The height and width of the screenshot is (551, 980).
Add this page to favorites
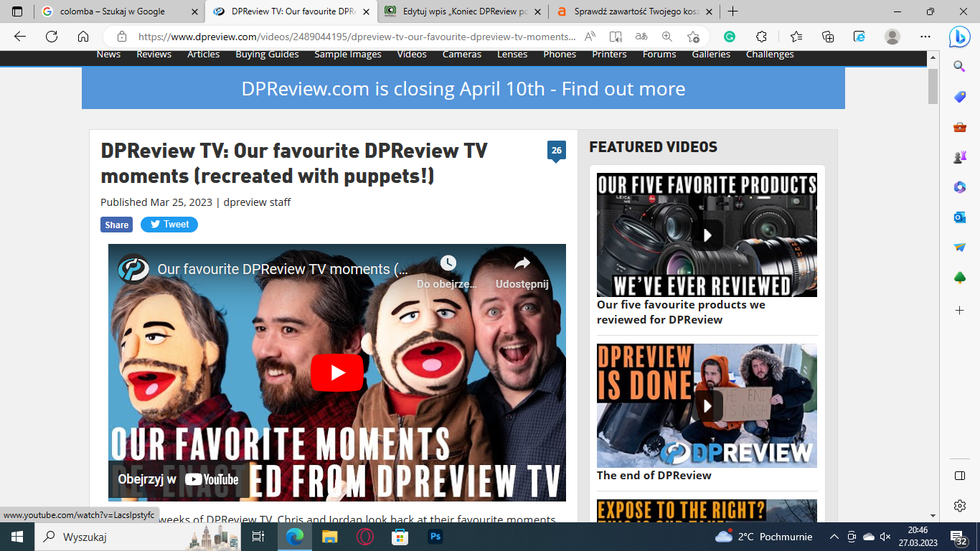pyautogui.click(x=693, y=37)
